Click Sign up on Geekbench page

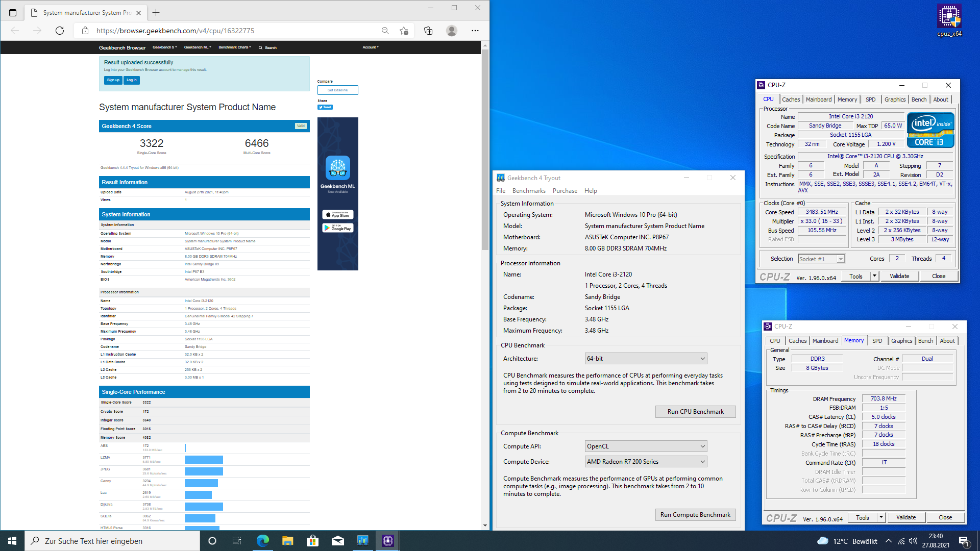(113, 80)
